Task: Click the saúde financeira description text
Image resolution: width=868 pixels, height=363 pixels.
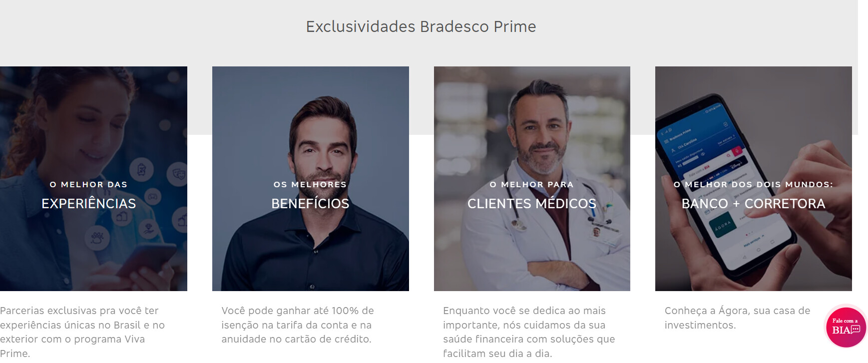Action: coord(529,332)
